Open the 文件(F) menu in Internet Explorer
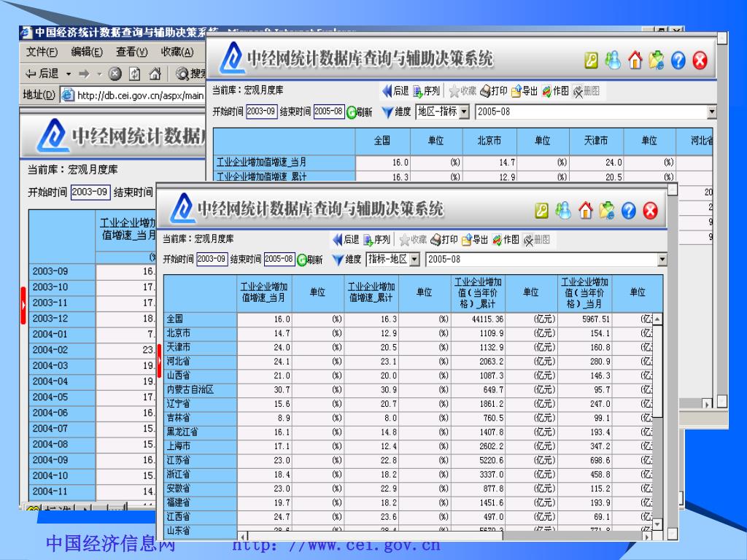Viewport: 747px width, 560px height. point(42,52)
